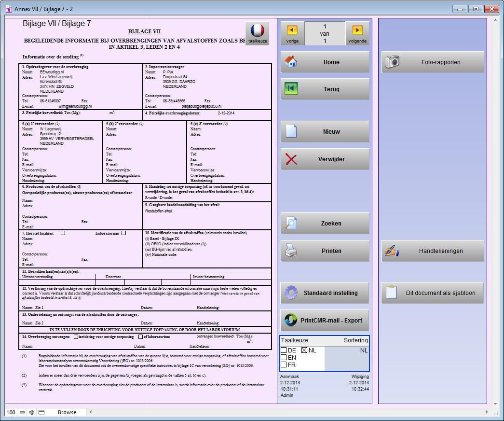Viewport: 504px width, 421px height.
Task: Uncheck the NL checkbox in Taalkeuze
Action: [303, 350]
